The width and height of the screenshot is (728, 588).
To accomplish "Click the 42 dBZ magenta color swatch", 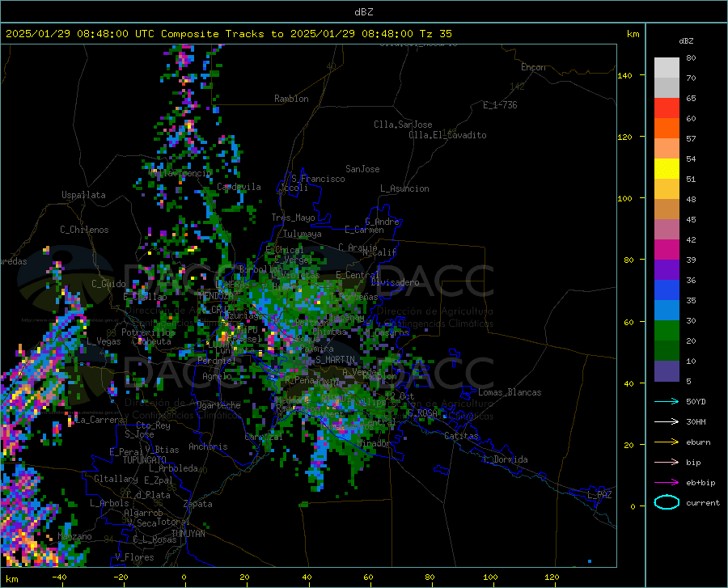I will 667,250.
